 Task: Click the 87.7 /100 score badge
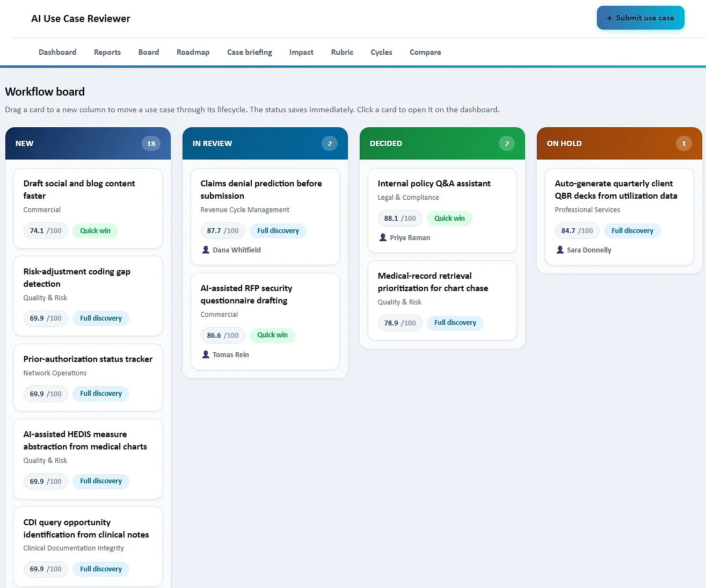pos(223,231)
